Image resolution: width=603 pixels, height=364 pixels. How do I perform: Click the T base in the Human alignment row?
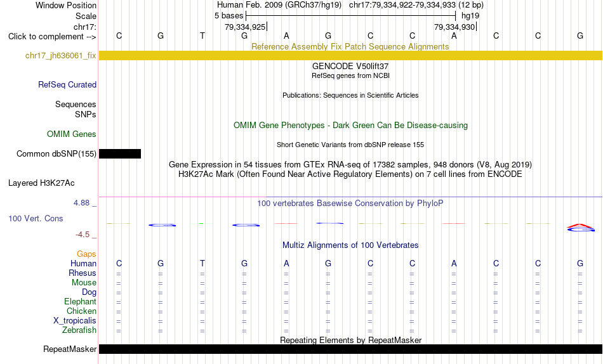coord(202,263)
